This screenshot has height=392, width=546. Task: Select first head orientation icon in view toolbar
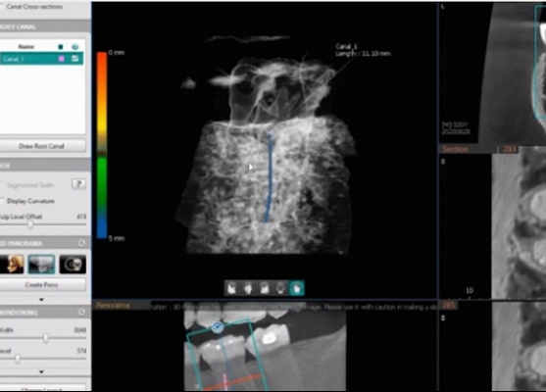(x=231, y=288)
